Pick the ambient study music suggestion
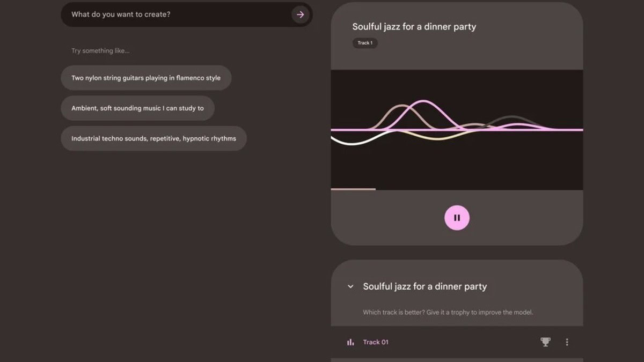This screenshot has height=362, width=644. [x=137, y=108]
